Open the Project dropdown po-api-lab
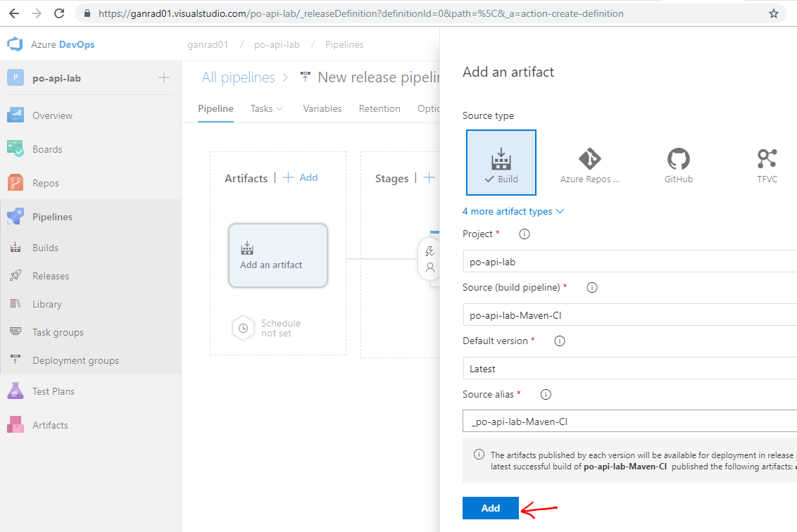 629,261
